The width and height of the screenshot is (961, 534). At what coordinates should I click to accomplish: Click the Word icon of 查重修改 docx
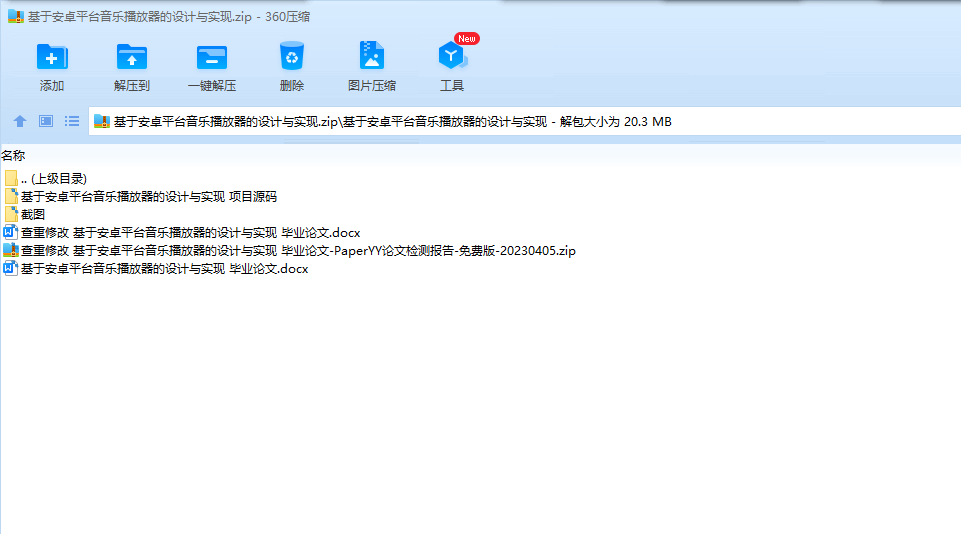[10, 233]
